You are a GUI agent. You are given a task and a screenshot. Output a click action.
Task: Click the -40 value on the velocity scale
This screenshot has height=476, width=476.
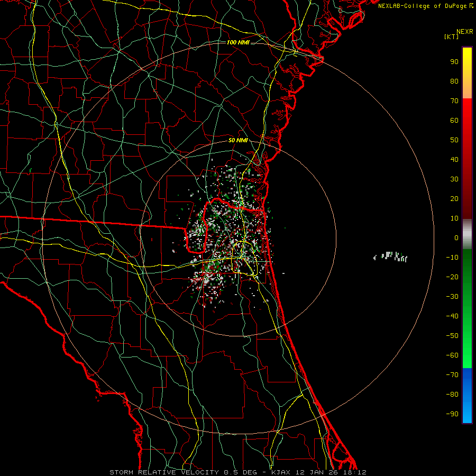[x=452, y=316]
